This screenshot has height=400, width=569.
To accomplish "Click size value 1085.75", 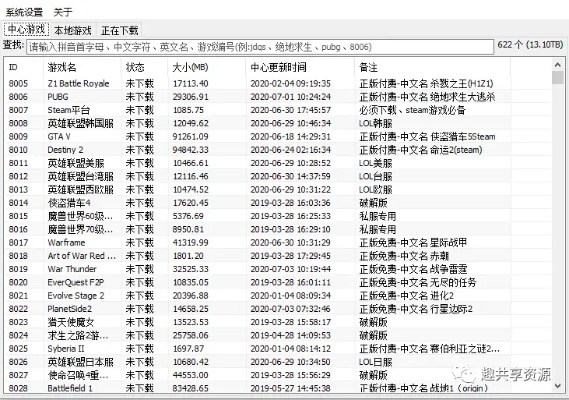I will 188,110.
